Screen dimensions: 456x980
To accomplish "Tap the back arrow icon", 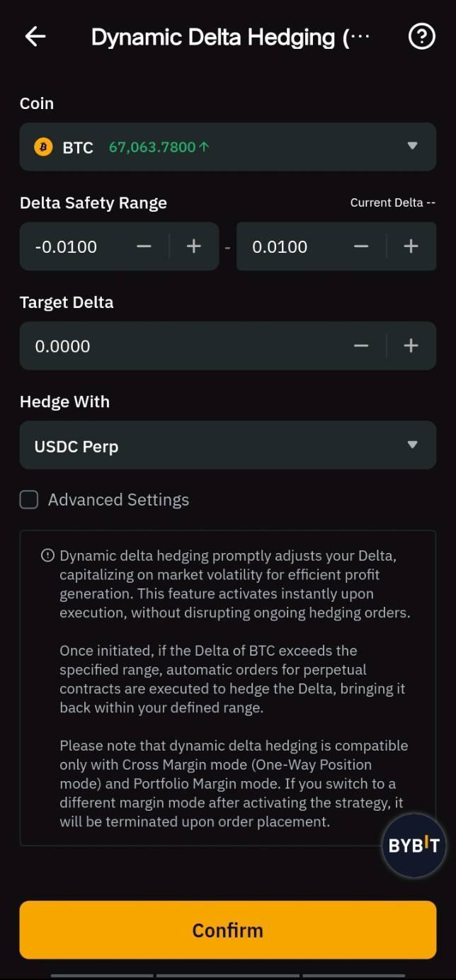I will [35, 37].
